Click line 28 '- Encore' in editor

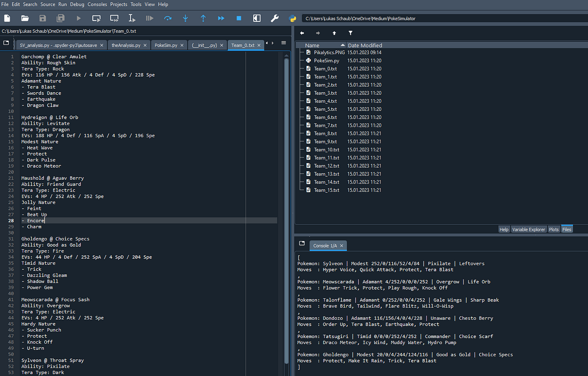[33, 220]
